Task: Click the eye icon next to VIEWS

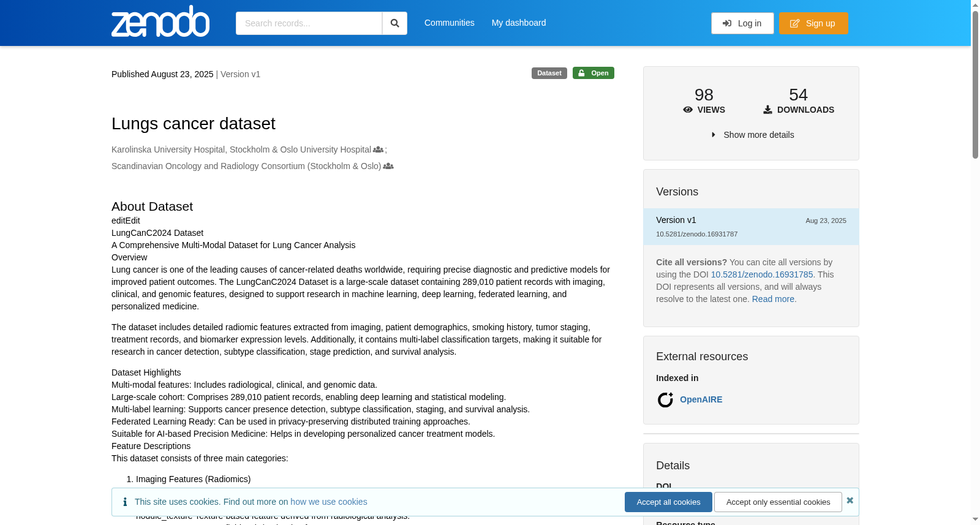Action: (688, 110)
